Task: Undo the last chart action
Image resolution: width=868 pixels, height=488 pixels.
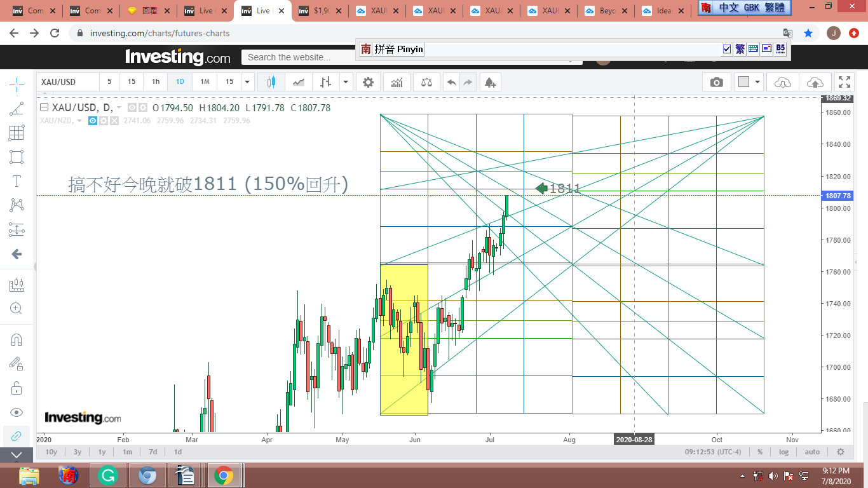Action: point(451,82)
